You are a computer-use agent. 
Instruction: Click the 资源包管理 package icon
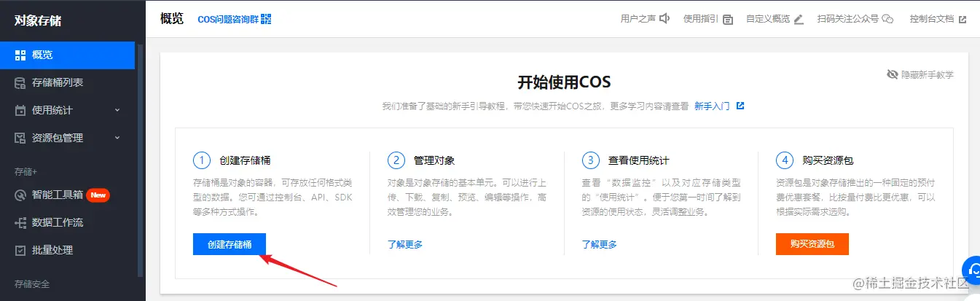20,138
